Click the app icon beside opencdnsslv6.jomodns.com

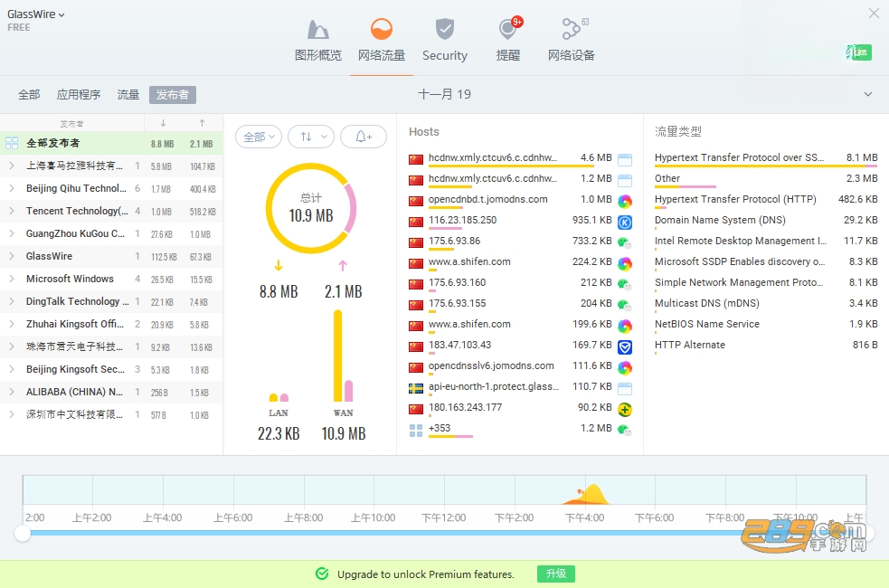coord(625,368)
